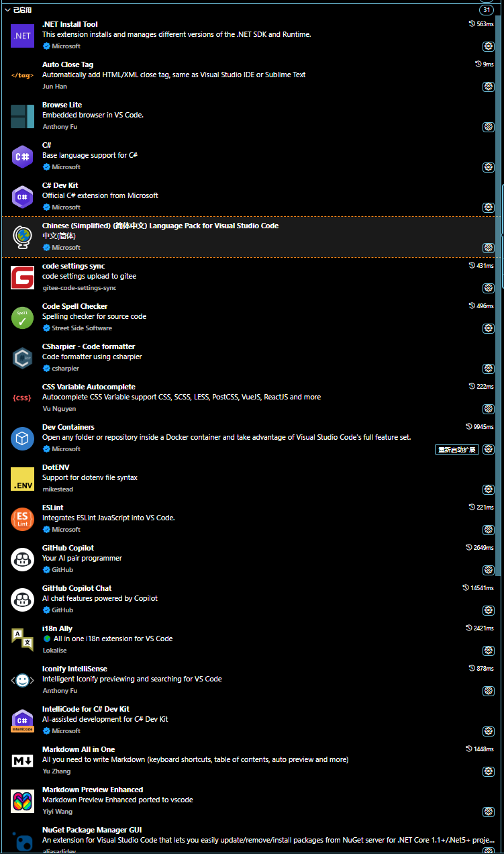The width and height of the screenshot is (504, 854).
Task: Open .NET Install Tool extension icon
Action: 22,36
